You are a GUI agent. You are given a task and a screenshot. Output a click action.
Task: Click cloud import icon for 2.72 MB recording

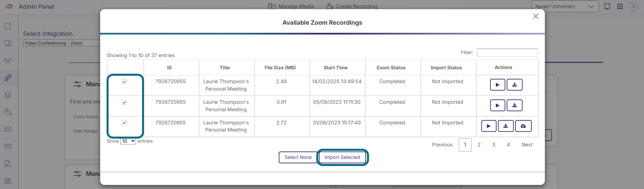[x=523, y=126]
